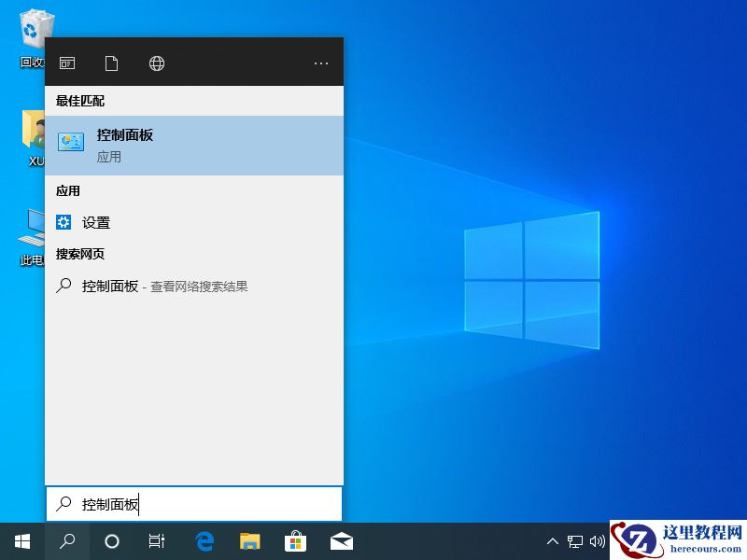Filter search results by Apps

coord(66,63)
